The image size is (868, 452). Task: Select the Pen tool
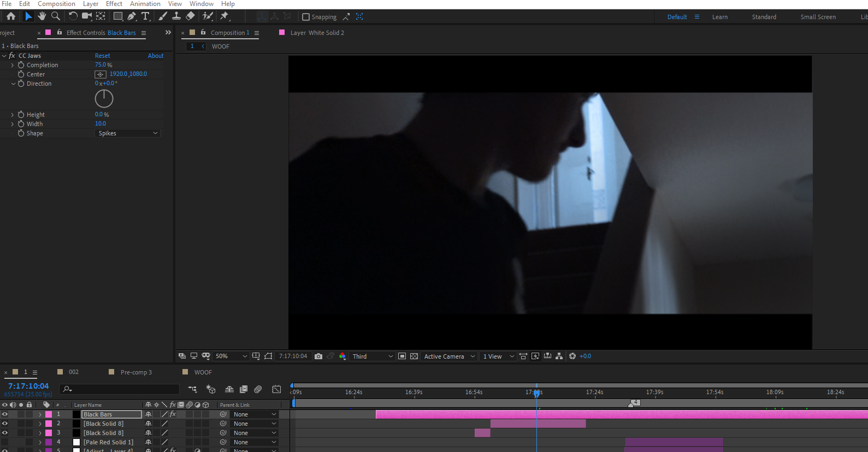pos(132,16)
